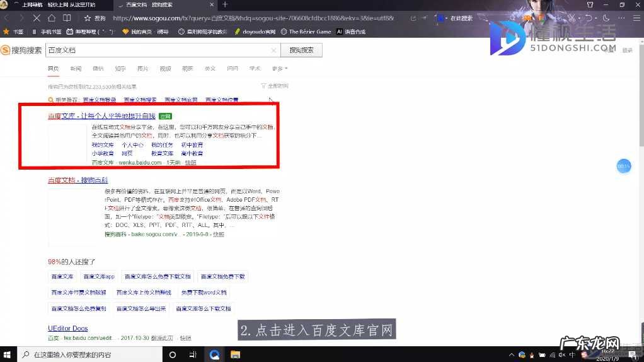Bookmark this page with the star icon

click(88, 18)
